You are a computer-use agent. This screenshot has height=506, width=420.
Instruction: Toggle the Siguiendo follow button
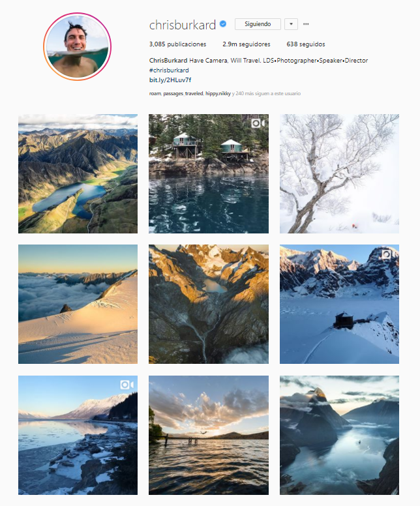[x=258, y=24]
